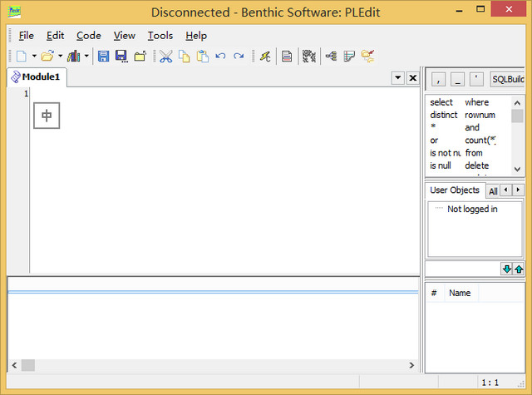
Task: Click the Copy icon in toolbar
Action: (184, 57)
